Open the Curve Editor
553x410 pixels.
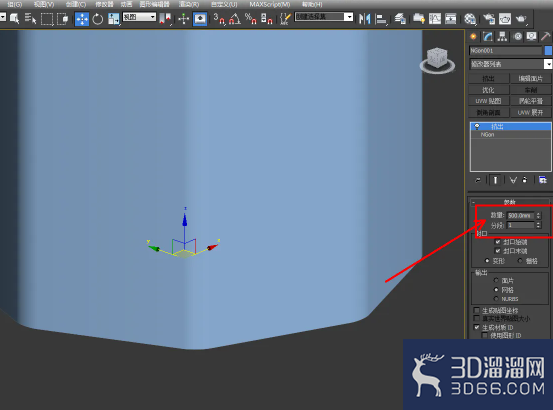(x=435, y=19)
